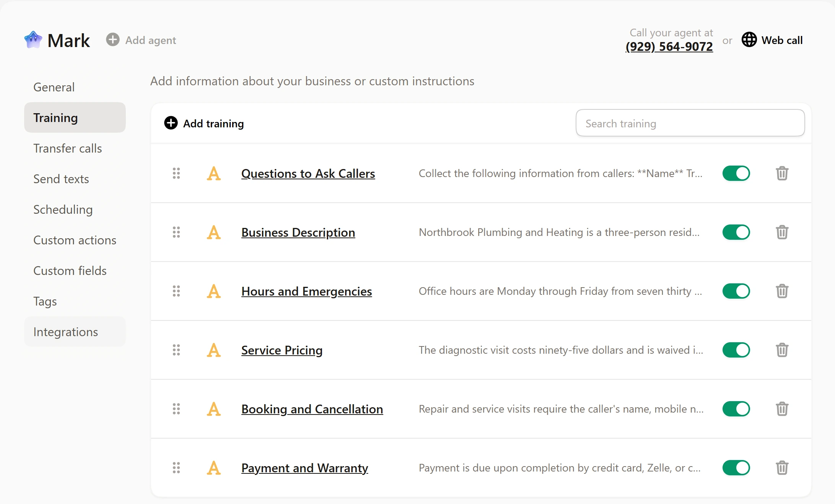Click the letter A icon for Service Pricing
The width and height of the screenshot is (835, 504).
click(x=213, y=350)
